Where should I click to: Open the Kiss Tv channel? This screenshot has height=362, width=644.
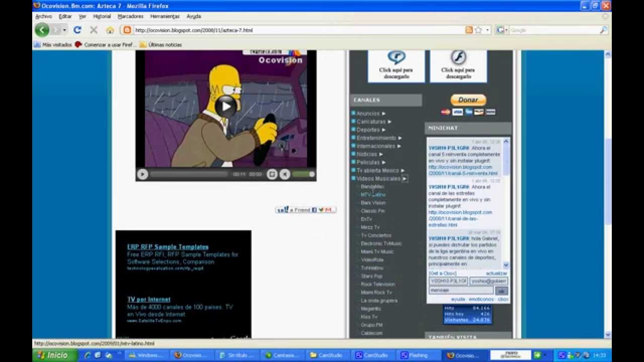click(369, 317)
